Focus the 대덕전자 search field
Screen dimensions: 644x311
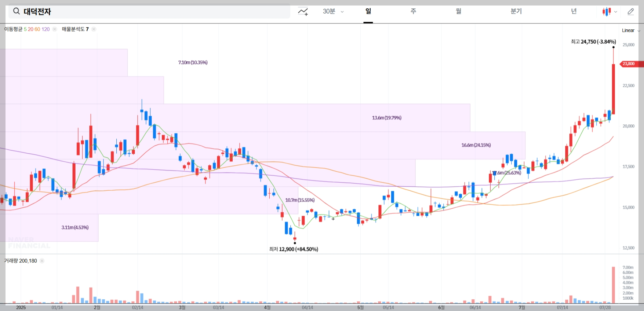[149, 11]
